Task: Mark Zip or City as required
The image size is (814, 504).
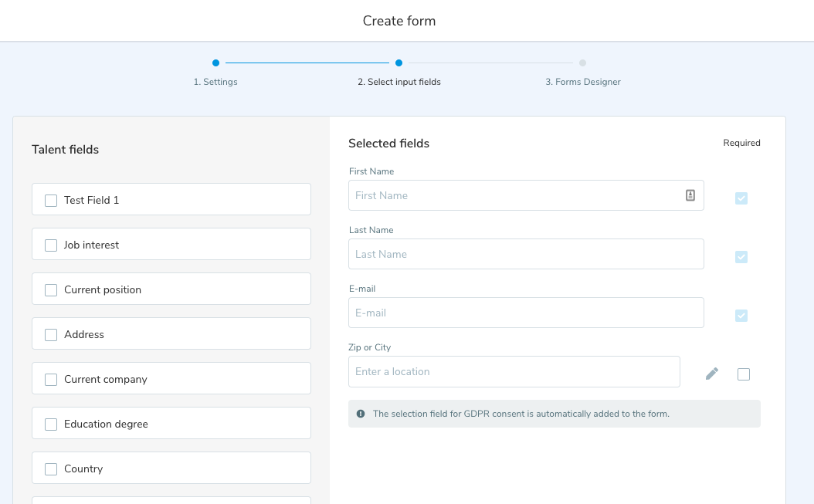Action: [x=743, y=374]
